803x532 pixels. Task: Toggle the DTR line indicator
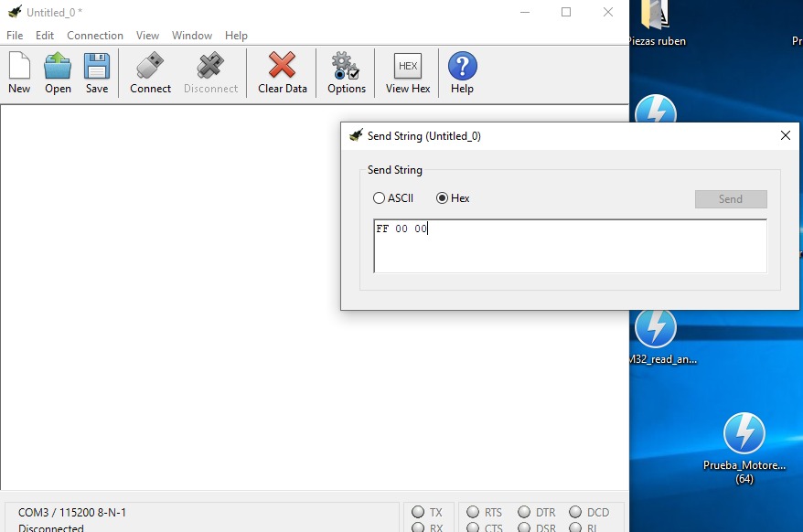tap(524, 513)
